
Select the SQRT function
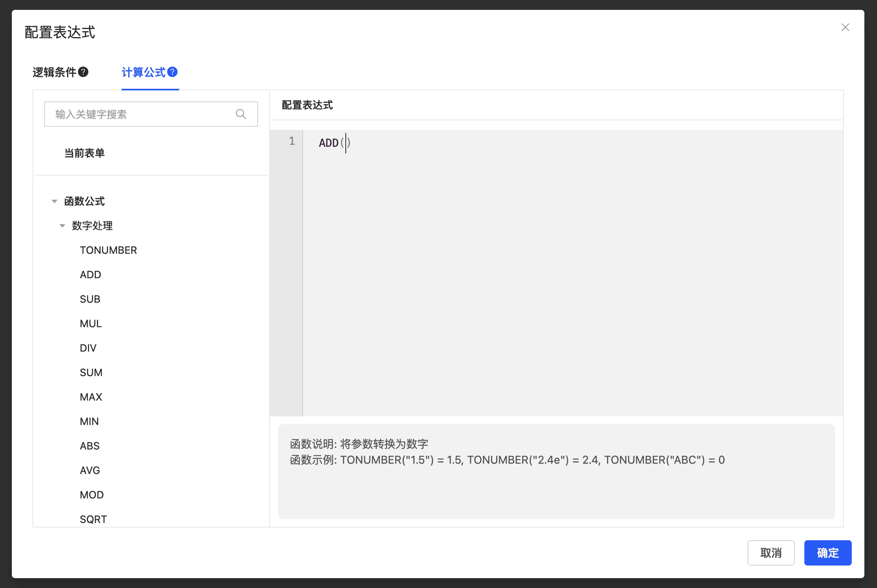point(93,519)
